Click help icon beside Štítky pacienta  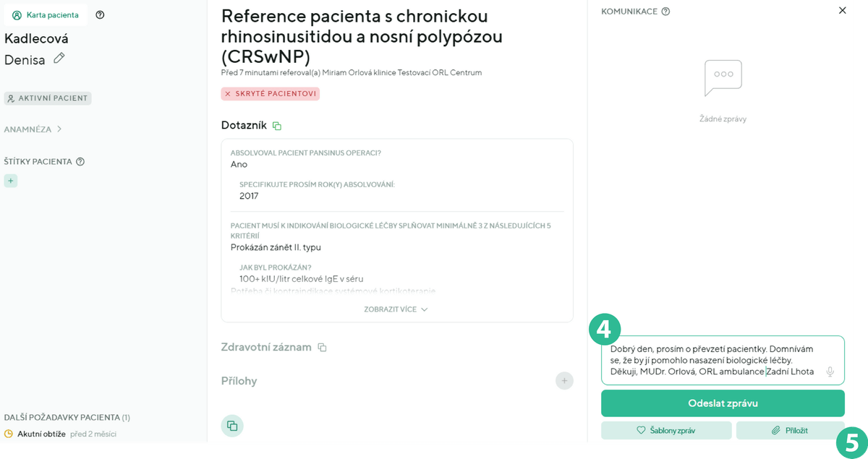(80, 161)
